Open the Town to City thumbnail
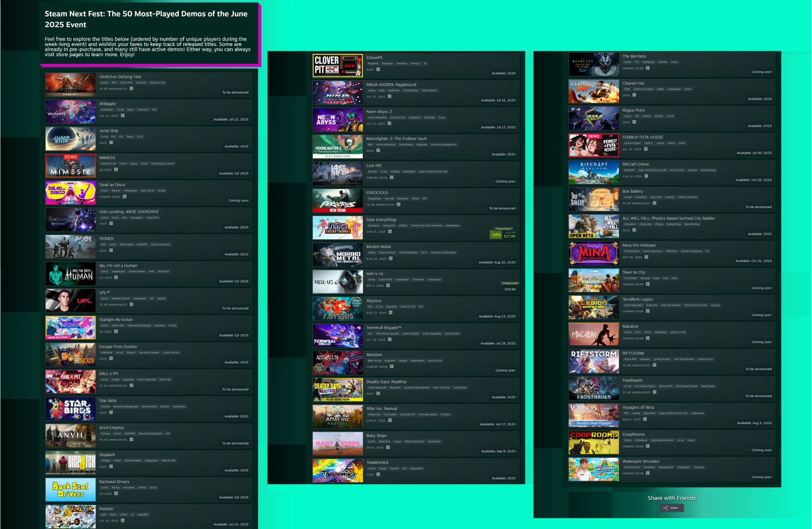The width and height of the screenshot is (812, 529). tap(594, 280)
